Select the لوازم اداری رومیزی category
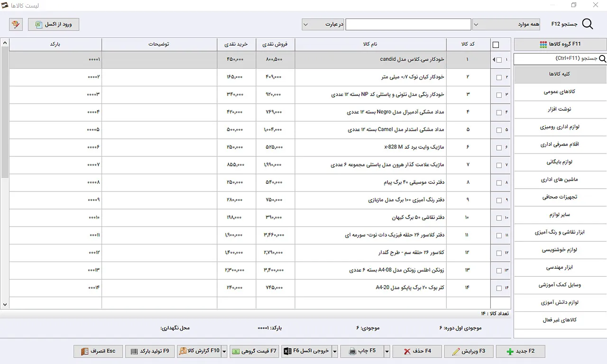The image size is (607, 364). tap(560, 127)
